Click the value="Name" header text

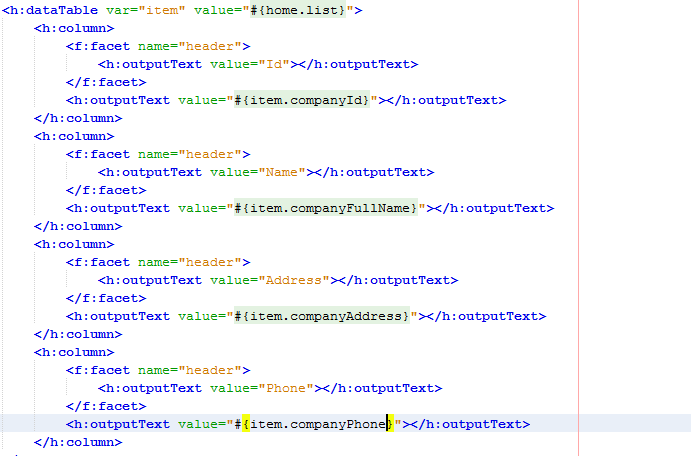point(258,172)
